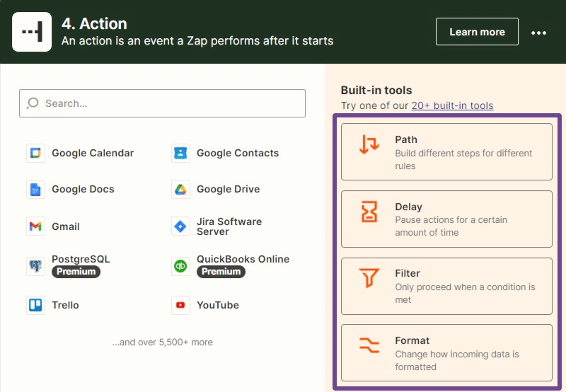Add the Delay built-in tool
This screenshot has width=566, height=392.
[446, 219]
